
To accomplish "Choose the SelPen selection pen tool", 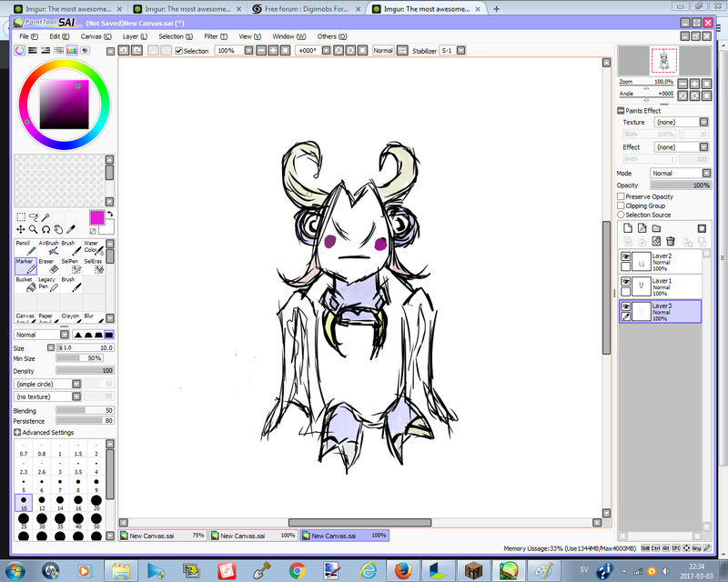I will [71, 266].
